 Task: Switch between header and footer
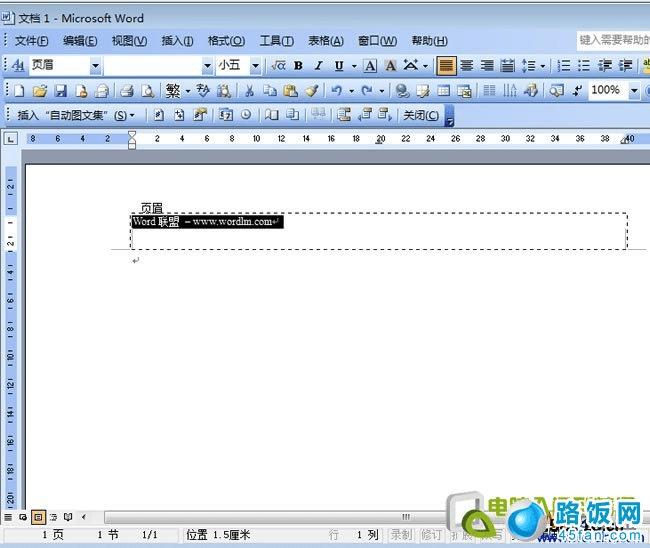(344, 115)
